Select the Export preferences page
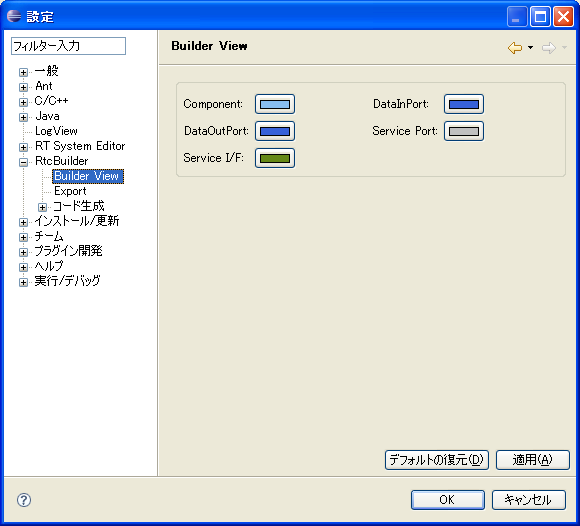This screenshot has height=526, width=580. (x=70, y=191)
